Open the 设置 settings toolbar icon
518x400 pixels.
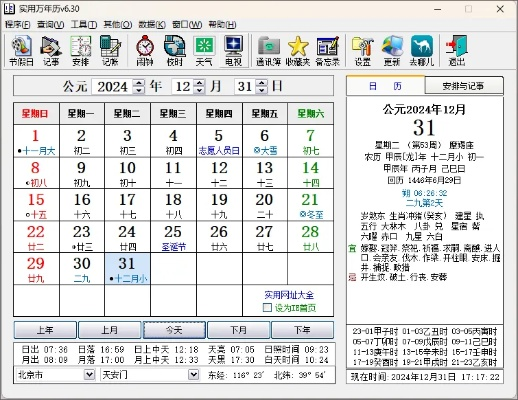pyautogui.click(x=362, y=51)
